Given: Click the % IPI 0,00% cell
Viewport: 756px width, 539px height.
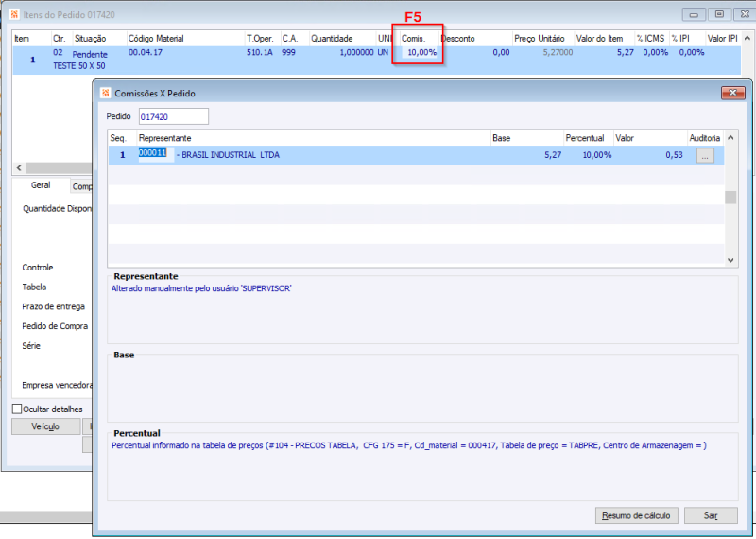Looking at the screenshot, I should 692,52.
